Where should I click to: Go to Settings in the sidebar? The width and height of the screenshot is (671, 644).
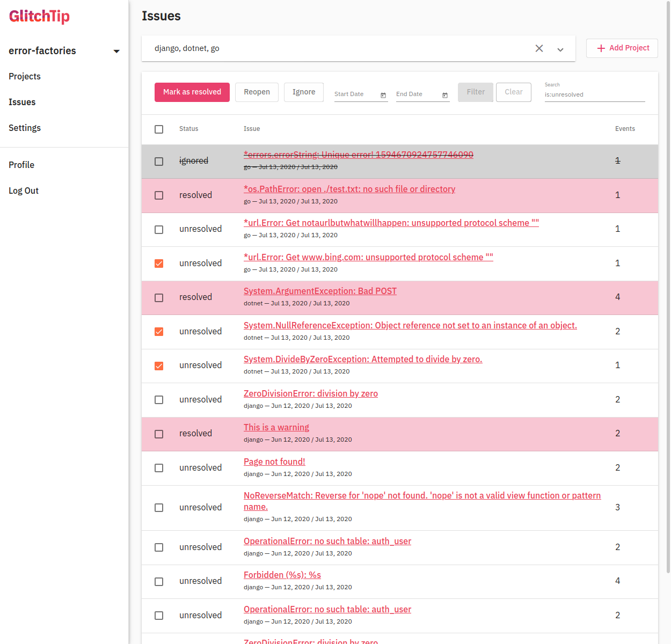[25, 128]
